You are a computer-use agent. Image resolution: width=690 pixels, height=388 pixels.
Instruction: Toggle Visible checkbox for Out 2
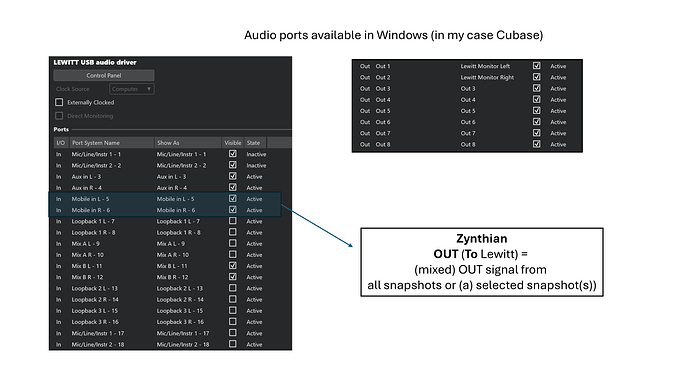[536, 77]
